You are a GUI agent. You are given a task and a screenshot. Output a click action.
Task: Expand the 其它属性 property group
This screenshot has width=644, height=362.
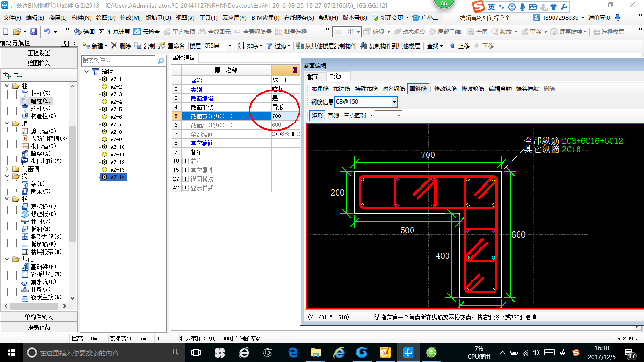185,170
